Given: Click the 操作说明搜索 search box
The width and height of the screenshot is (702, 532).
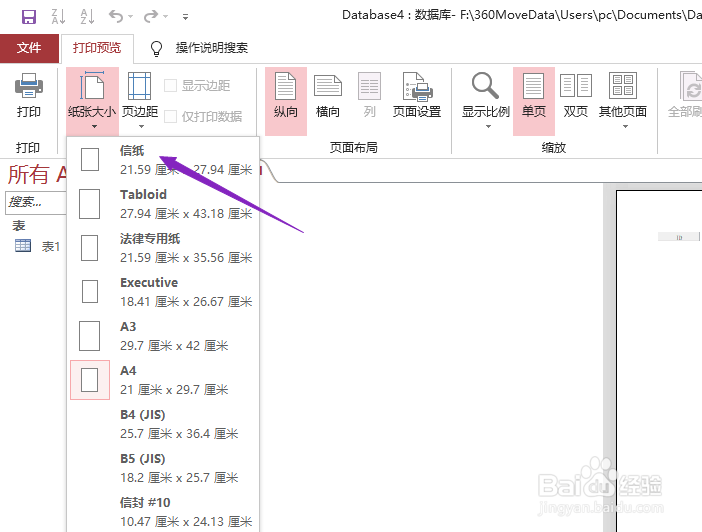Looking at the screenshot, I should [212, 48].
